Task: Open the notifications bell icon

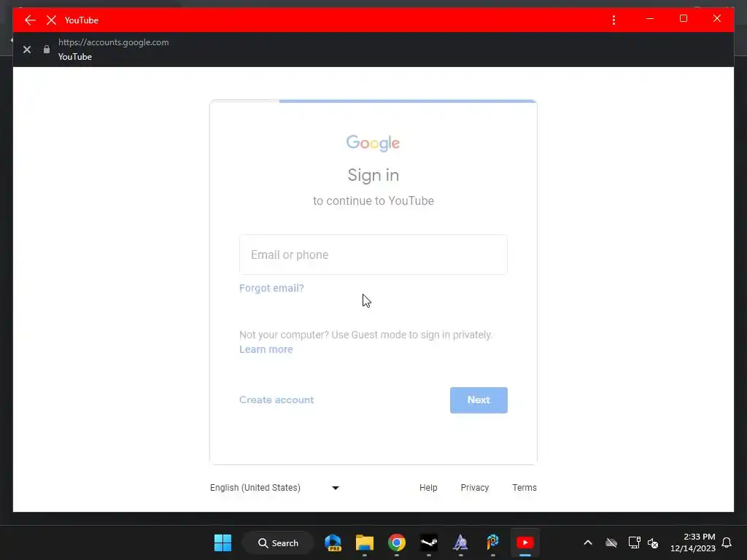Action: [x=727, y=542]
